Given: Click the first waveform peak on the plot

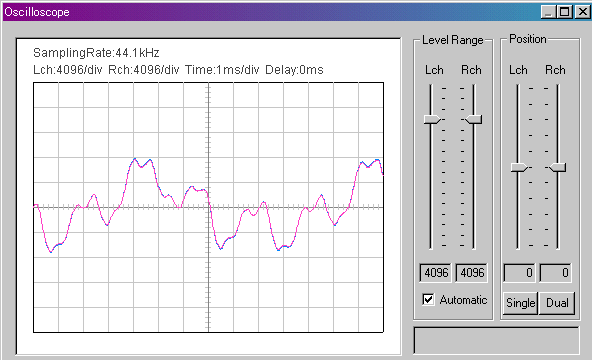Looking at the screenshot, I should click(135, 159).
